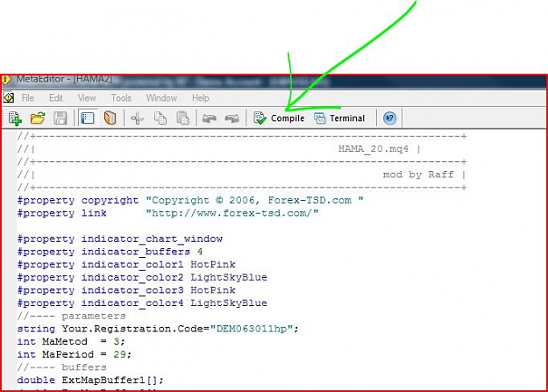Click the value 29 on the MaPeriod line

tap(119, 354)
